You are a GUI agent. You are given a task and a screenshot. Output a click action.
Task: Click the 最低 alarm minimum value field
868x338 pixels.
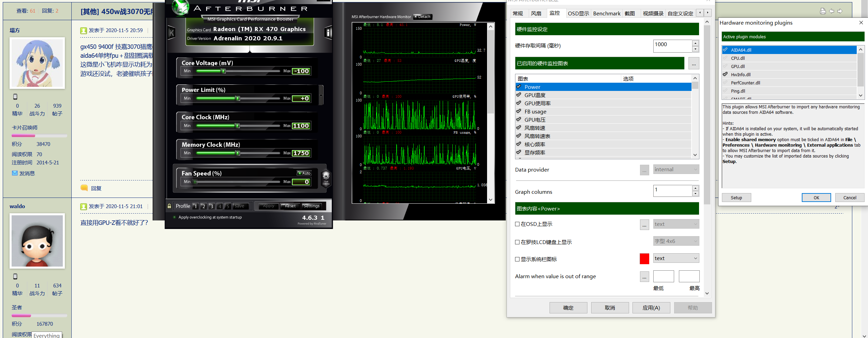[664, 276]
